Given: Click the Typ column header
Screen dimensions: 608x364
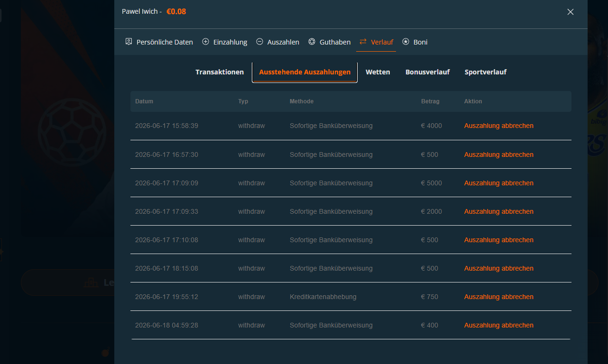Looking at the screenshot, I should pos(243,101).
